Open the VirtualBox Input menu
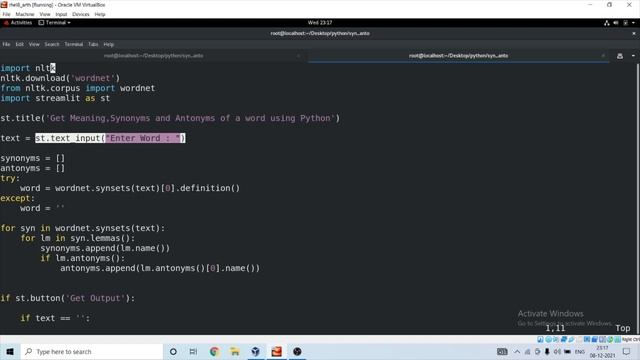 point(61,14)
